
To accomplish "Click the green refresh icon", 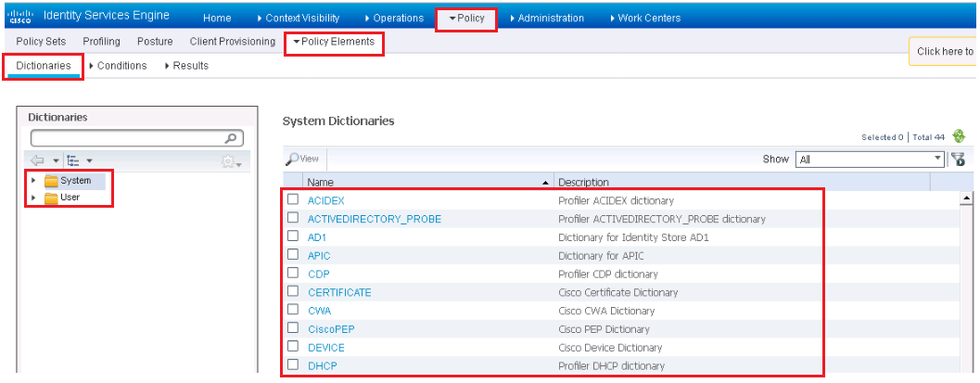I will [959, 135].
